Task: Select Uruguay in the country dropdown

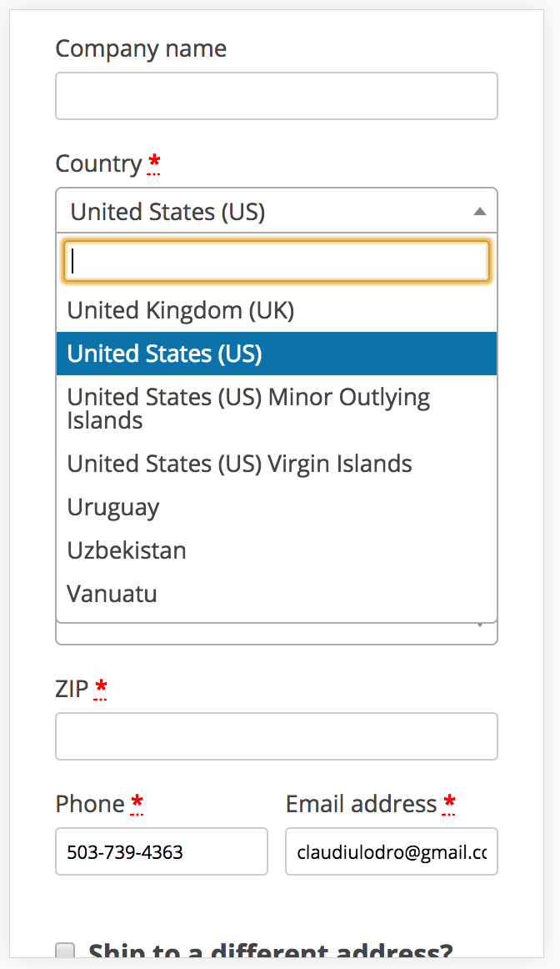Action: 113,507
